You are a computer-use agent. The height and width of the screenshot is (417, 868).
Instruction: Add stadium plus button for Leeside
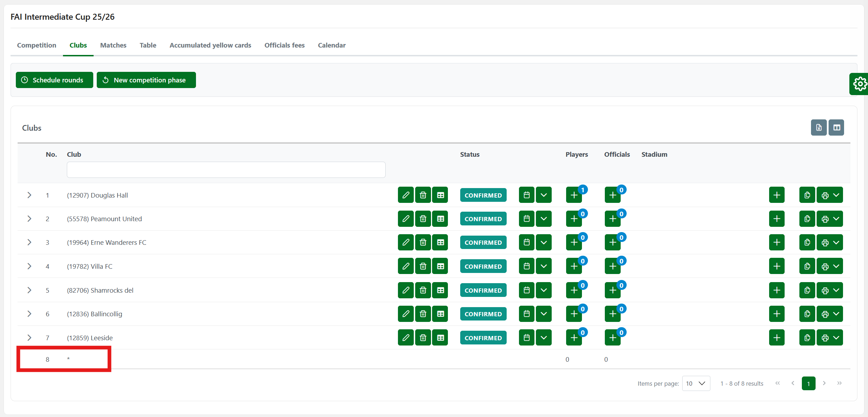coord(777,338)
